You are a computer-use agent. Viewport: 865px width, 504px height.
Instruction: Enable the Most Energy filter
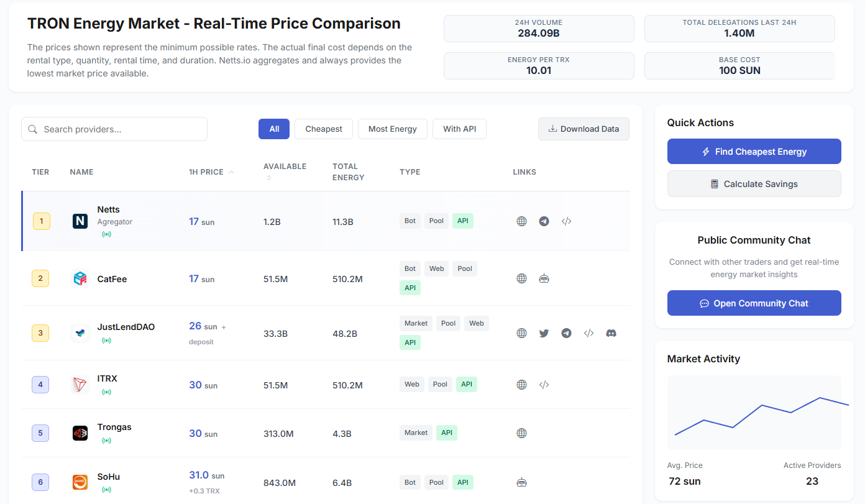pos(392,129)
